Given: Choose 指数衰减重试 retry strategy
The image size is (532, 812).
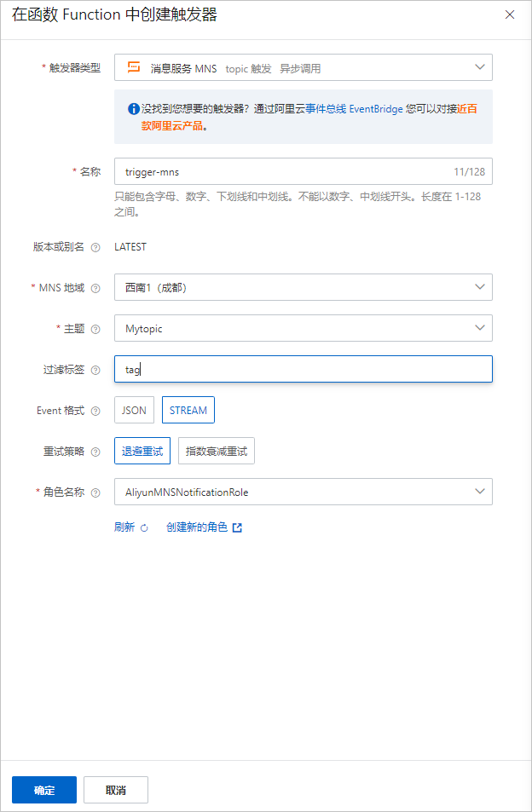Looking at the screenshot, I should (217, 451).
